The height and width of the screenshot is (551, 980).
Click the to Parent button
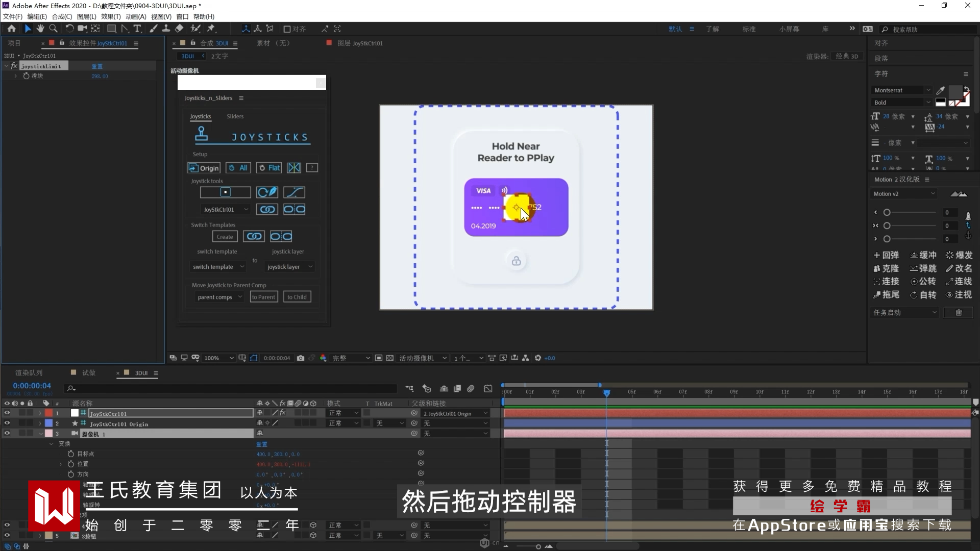tap(263, 297)
